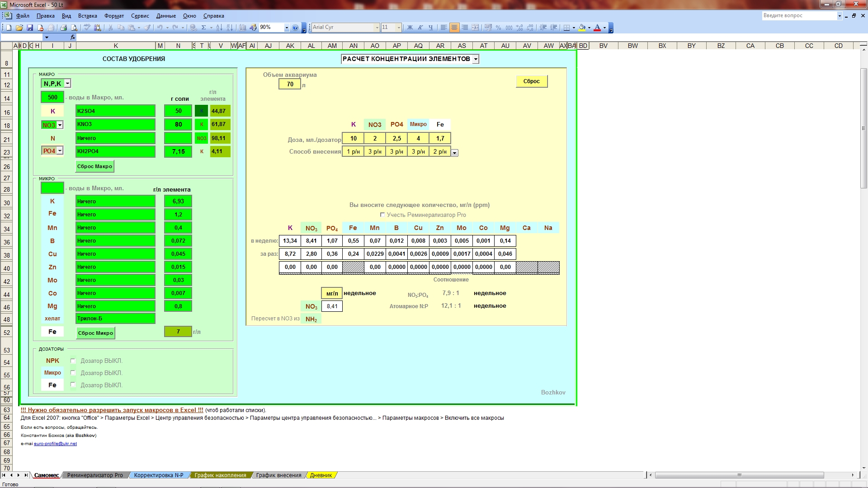The image size is (868, 488).
Task: Click the Chart Wizard icon
Action: pyautogui.click(x=243, y=28)
